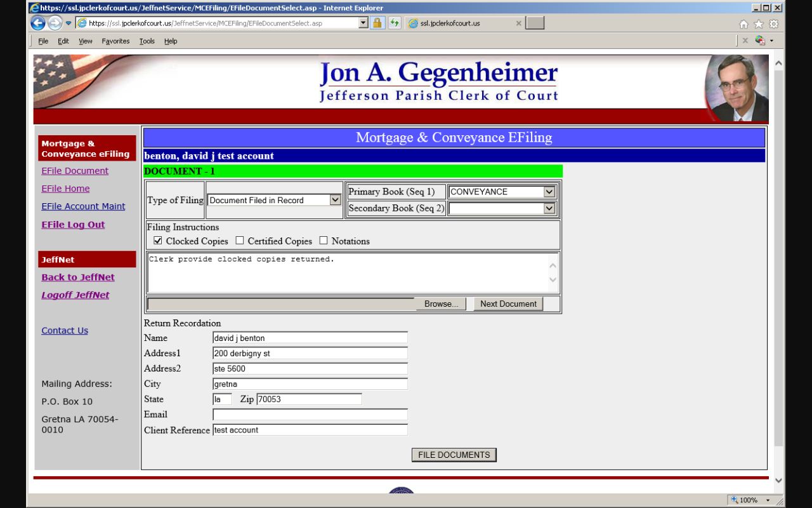Click the EFile Document link
The image size is (812, 508).
click(x=75, y=171)
